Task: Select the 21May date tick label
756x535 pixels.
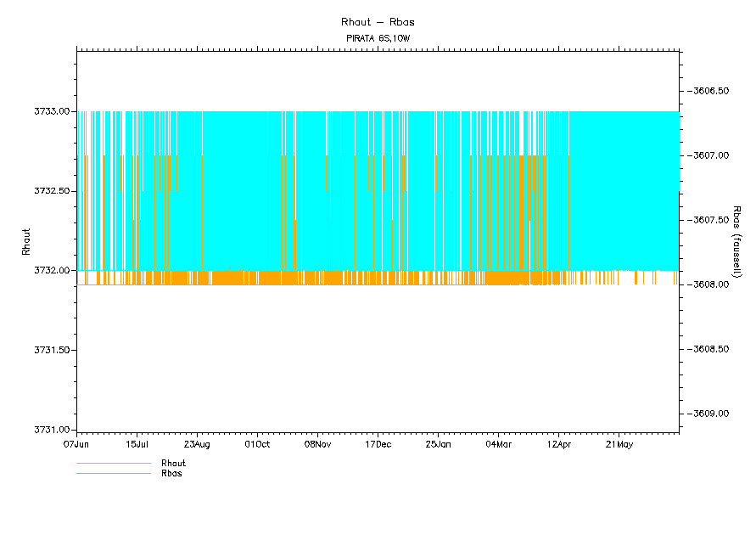Action: pyautogui.click(x=619, y=444)
